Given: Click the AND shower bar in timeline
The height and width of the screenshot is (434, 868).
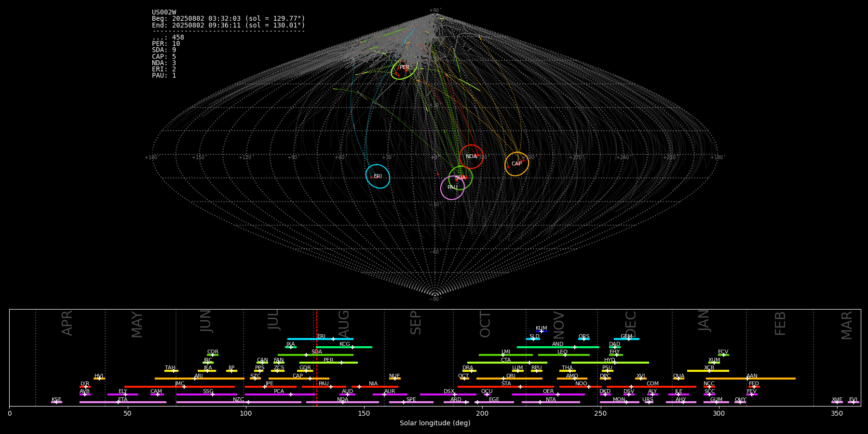Looking at the screenshot, I should tap(558, 347).
